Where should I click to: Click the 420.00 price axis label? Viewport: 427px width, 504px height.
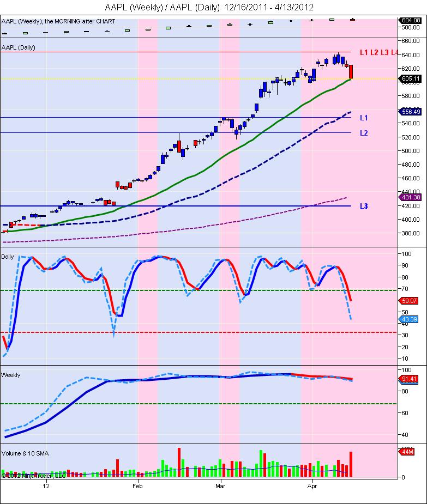411,206
